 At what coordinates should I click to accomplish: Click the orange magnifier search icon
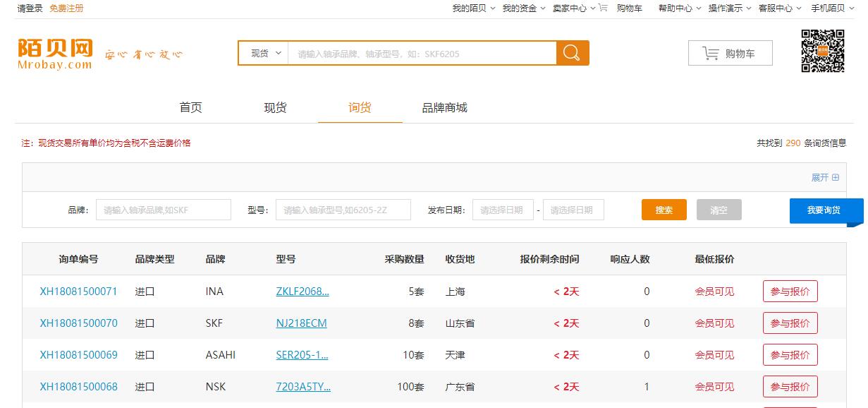point(572,53)
